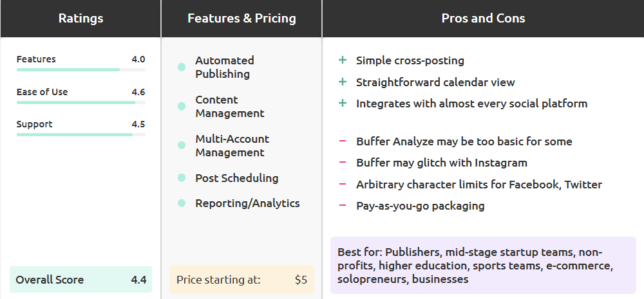Click the Features rating progress bar
This screenshot has height=299, width=644.
80,69
